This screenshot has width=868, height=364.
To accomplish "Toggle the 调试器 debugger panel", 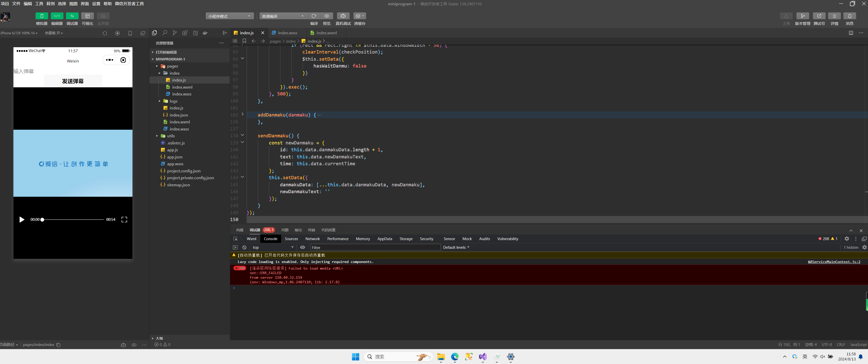I will click(72, 16).
